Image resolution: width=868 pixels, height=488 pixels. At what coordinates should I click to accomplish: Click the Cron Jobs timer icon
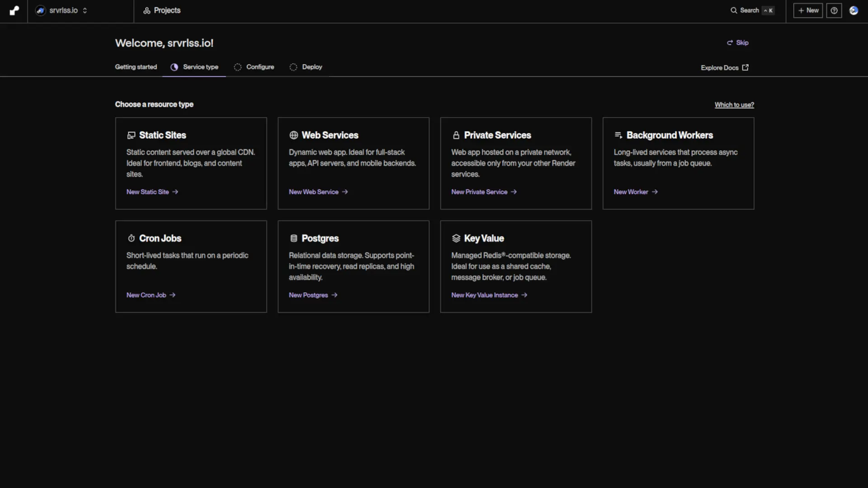pyautogui.click(x=131, y=238)
